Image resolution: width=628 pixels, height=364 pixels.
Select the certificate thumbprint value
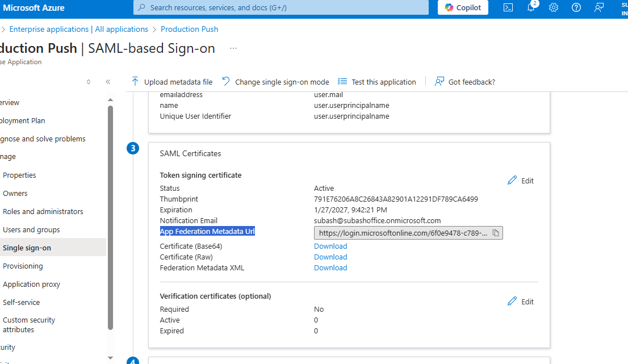click(x=396, y=199)
